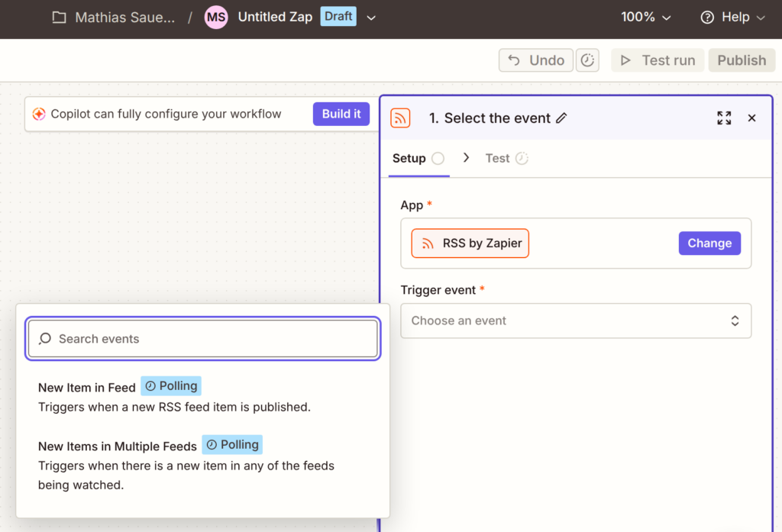
Task: Edit step name with pencil icon
Action: point(561,118)
